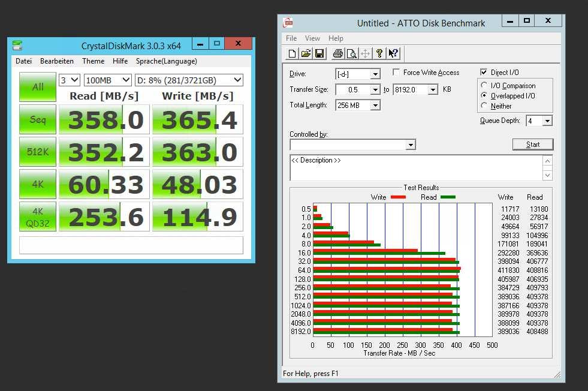Click the write value 411830 in ATTO results
The height and width of the screenshot is (391, 588).
[x=508, y=270]
